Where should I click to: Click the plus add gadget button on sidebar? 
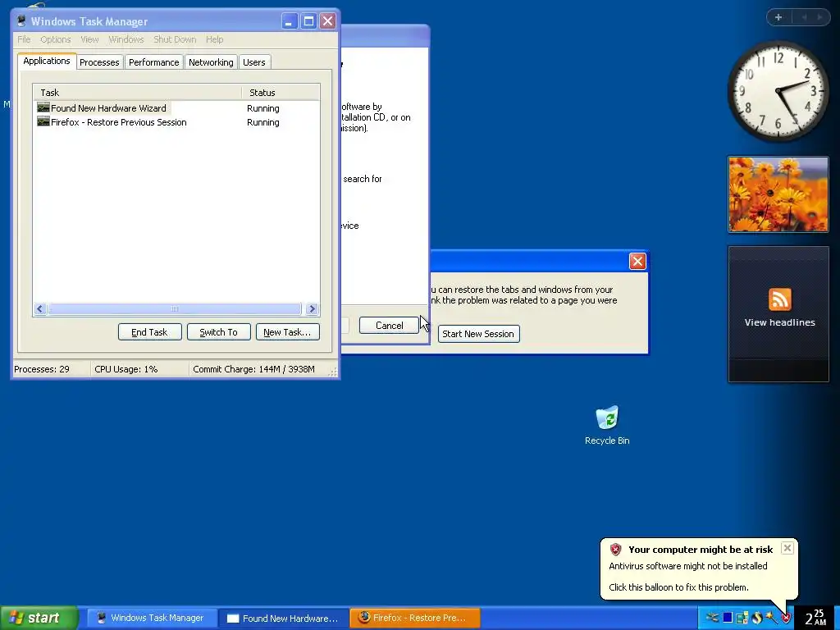[x=778, y=17]
